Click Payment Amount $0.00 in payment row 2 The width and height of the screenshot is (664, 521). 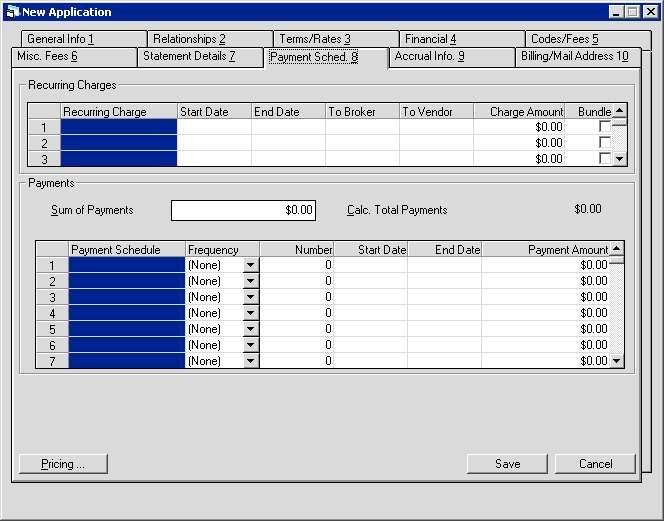[x=545, y=281]
